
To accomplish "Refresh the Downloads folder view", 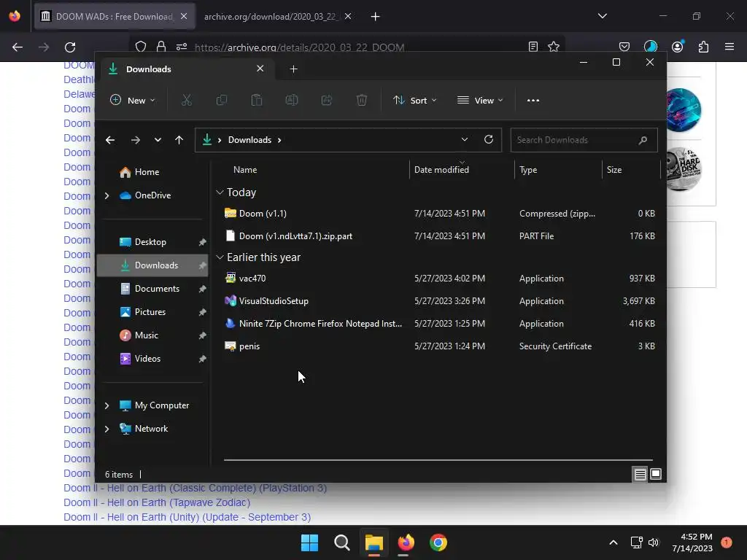I will (x=488, y=139).
